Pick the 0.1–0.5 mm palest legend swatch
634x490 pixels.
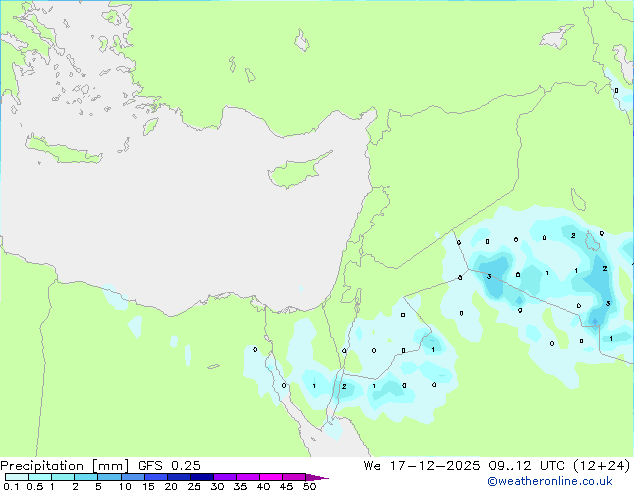coord(17,477)
